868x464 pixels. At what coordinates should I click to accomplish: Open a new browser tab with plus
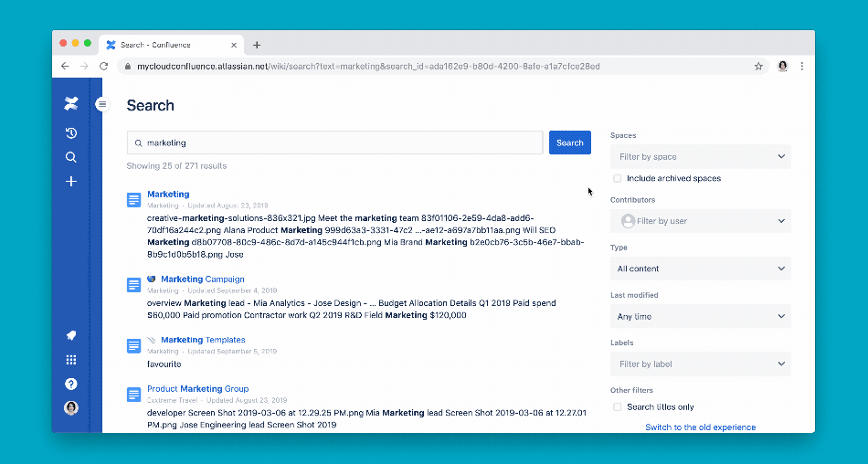[257, 45]
